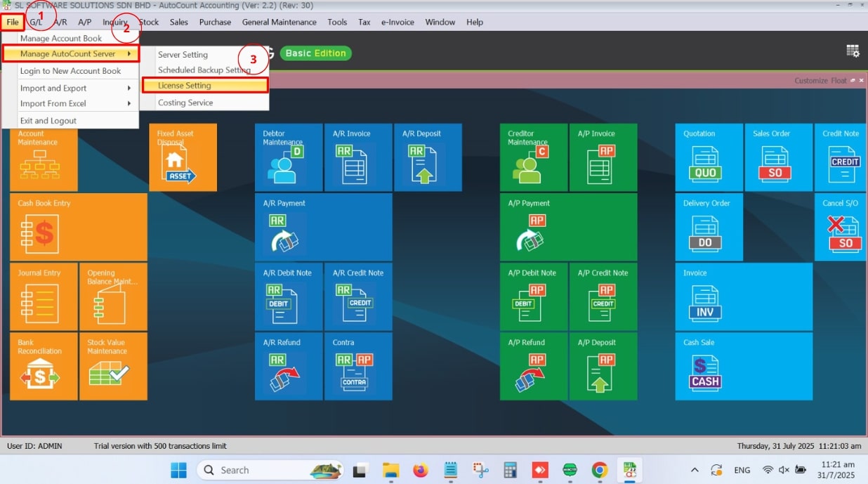Open the Cash Book Entry tile

point(78,227)
